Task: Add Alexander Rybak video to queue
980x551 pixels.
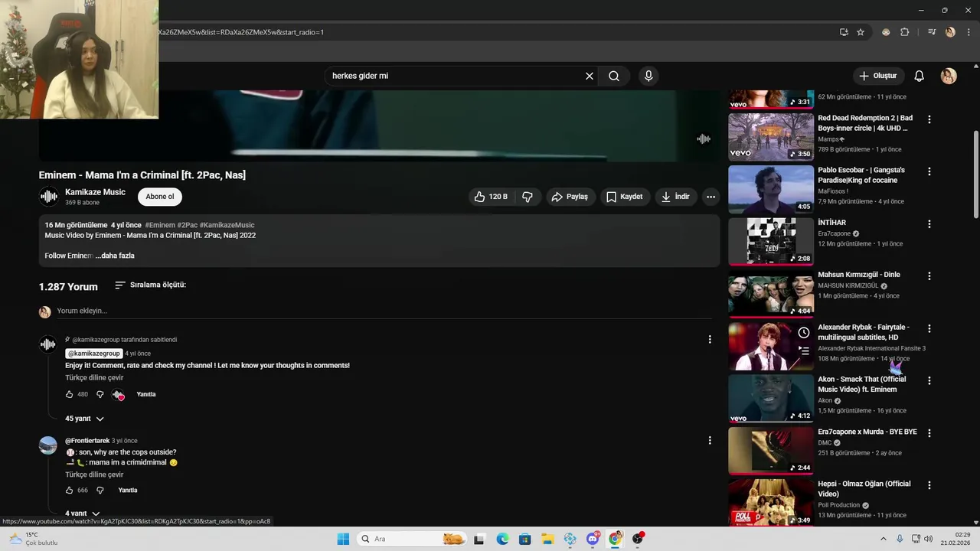Action: (x=803, y=350)
